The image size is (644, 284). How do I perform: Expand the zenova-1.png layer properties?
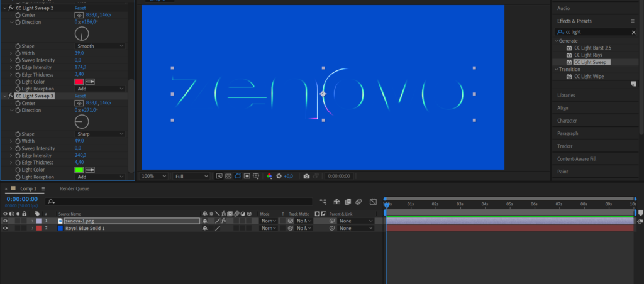tap(33, 221)
